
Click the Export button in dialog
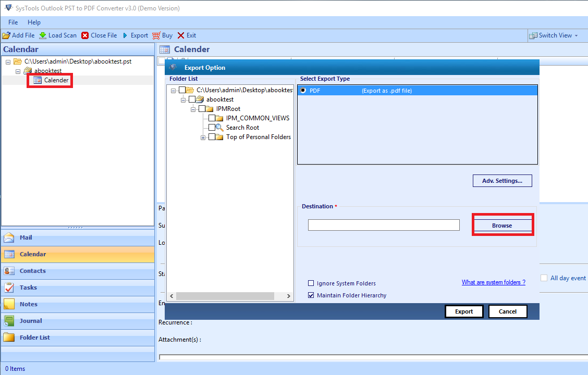[464, 311]
